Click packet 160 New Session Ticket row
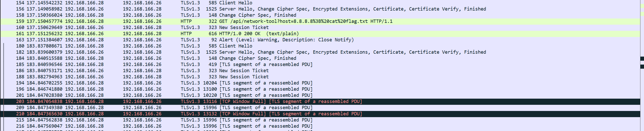 pos(244,27)
